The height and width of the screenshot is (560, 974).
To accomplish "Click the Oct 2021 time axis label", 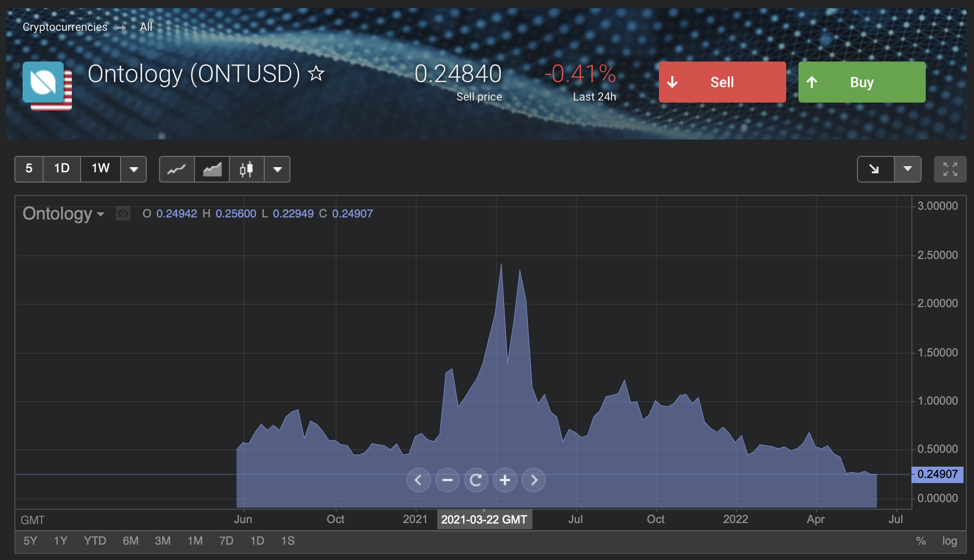I will pyautogui.click(x=655, y=519).
